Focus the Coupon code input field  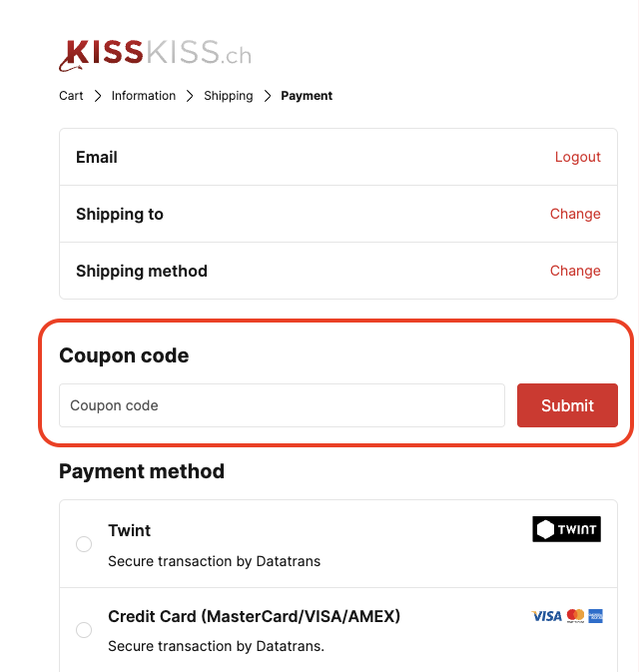[x=282, y=405]
